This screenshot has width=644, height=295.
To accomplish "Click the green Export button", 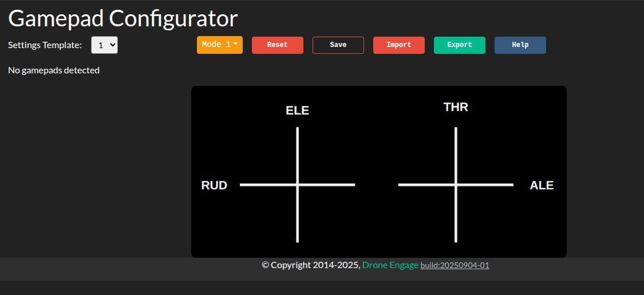I will tap(459, 45).
